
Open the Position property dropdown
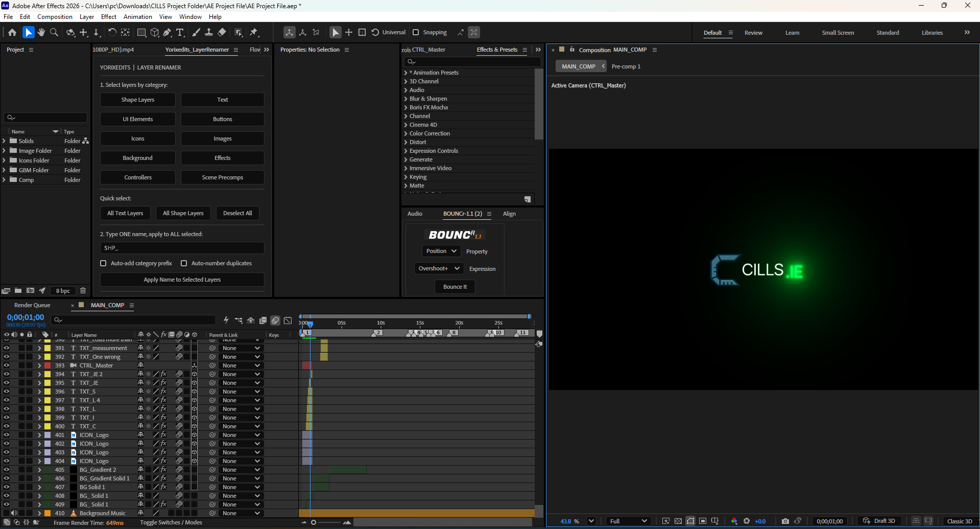click(x=441, y=251)
